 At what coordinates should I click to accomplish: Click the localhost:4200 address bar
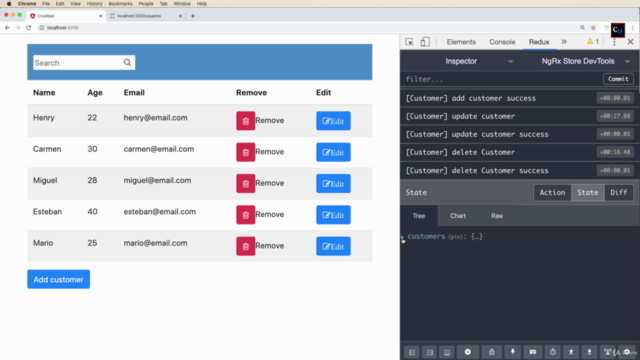coord(306,28)
